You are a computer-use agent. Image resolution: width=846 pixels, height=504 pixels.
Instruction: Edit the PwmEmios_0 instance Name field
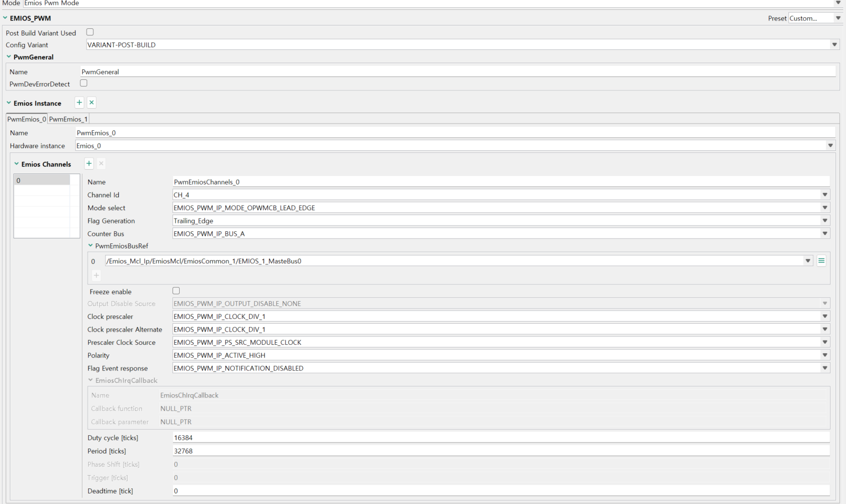pyautogui.click(x=455, y=133)
